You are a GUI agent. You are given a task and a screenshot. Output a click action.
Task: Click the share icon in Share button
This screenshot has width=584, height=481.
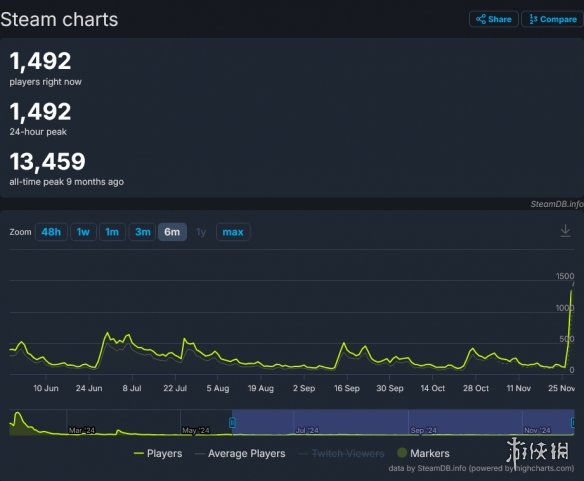[x=481, y=19]
